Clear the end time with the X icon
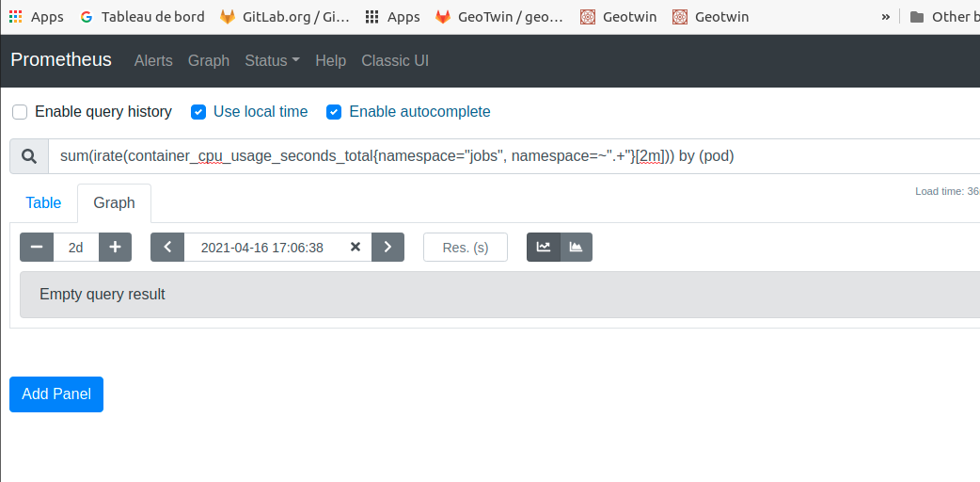 click(x=356, y=248)
